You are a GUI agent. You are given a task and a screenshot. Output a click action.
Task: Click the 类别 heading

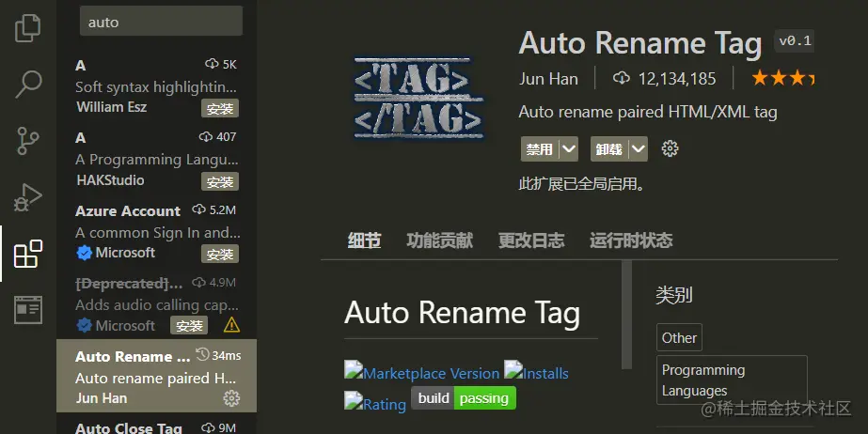point(673,295)
